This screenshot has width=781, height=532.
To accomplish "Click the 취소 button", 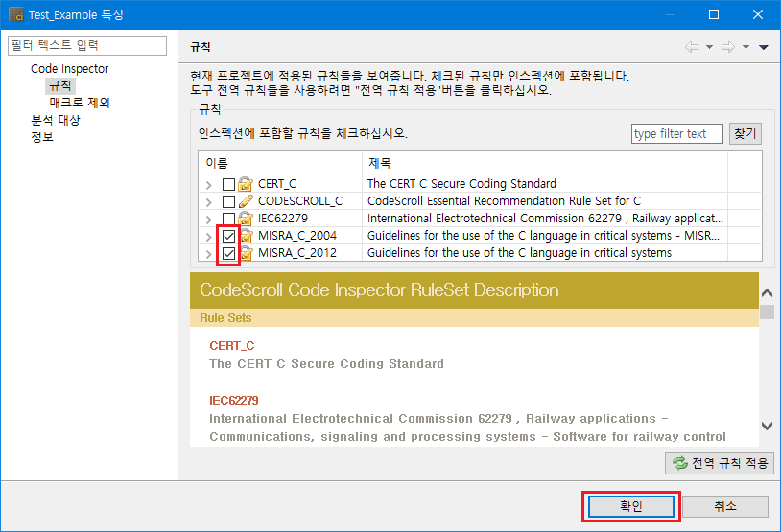I will click(725, 507).
